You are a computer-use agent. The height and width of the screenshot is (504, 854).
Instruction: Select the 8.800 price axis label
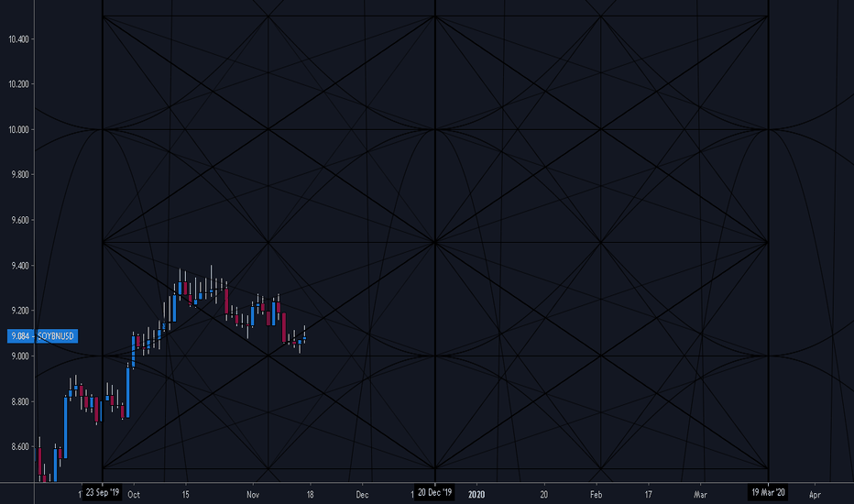point(19,401)
